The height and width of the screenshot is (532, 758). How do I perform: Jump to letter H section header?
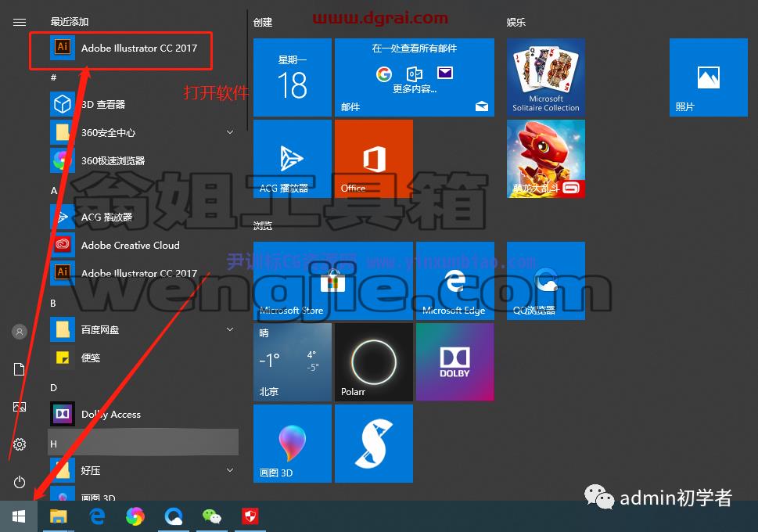144,442
